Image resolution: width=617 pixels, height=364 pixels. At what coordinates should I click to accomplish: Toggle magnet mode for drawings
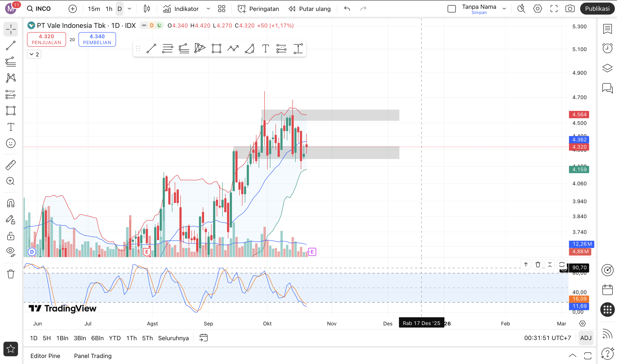coord(11,203)
